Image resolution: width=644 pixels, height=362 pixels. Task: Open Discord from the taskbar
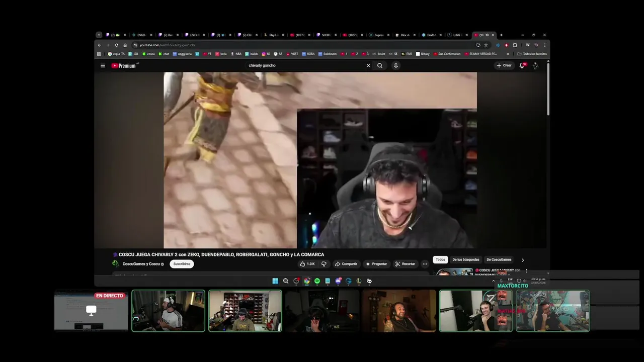(x=338, y=281)
